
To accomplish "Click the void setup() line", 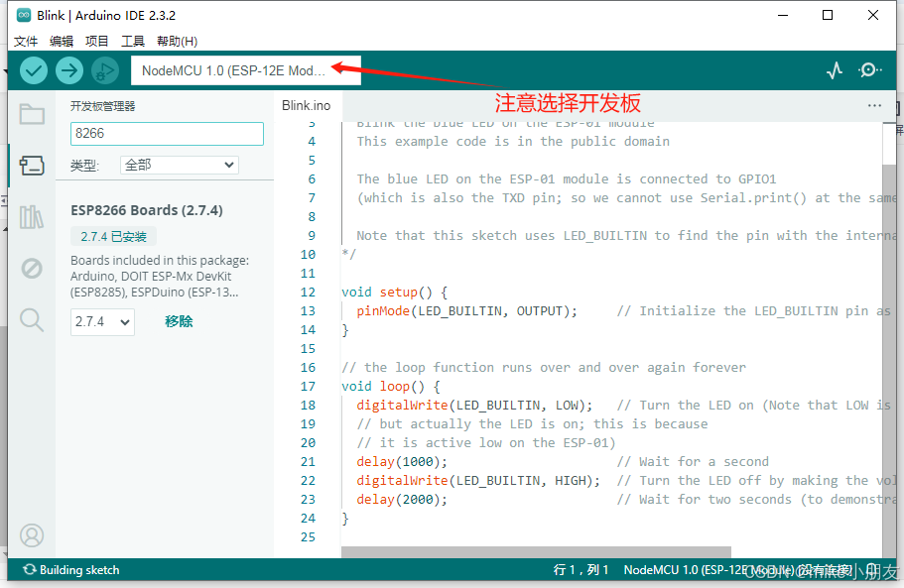I will pos(394,292).
